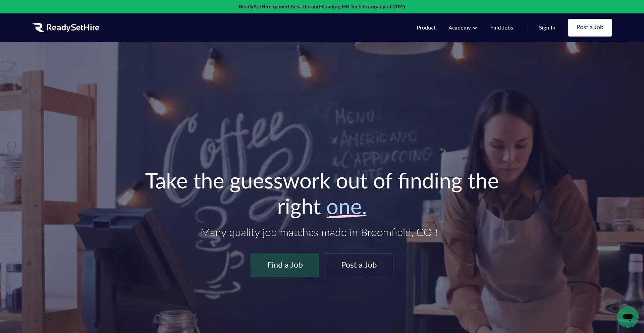Click the hero Post a Job button
Viewport: 644px width, 333px height.
[359, 265]
